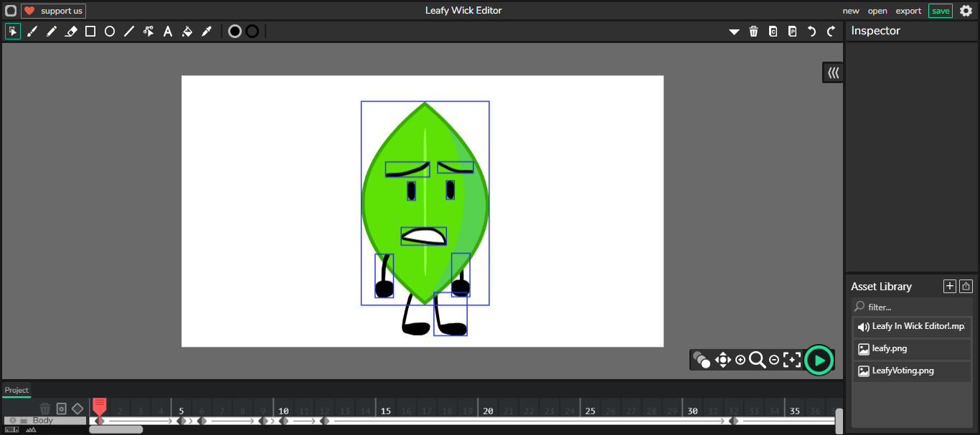This screenshot has width=980, height=435.
Task: Select the Zoom magnifier tool
Action: (758, 360)
